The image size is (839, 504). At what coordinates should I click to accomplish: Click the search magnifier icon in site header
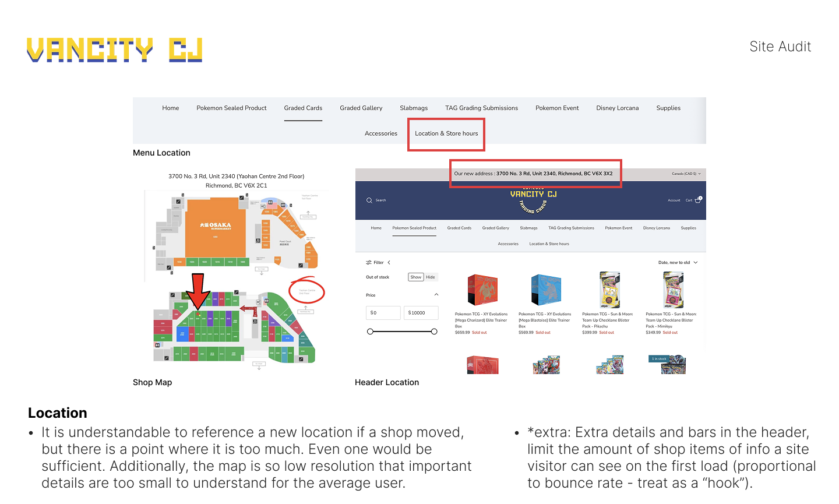pyautogui.click(x=369, y=200)
